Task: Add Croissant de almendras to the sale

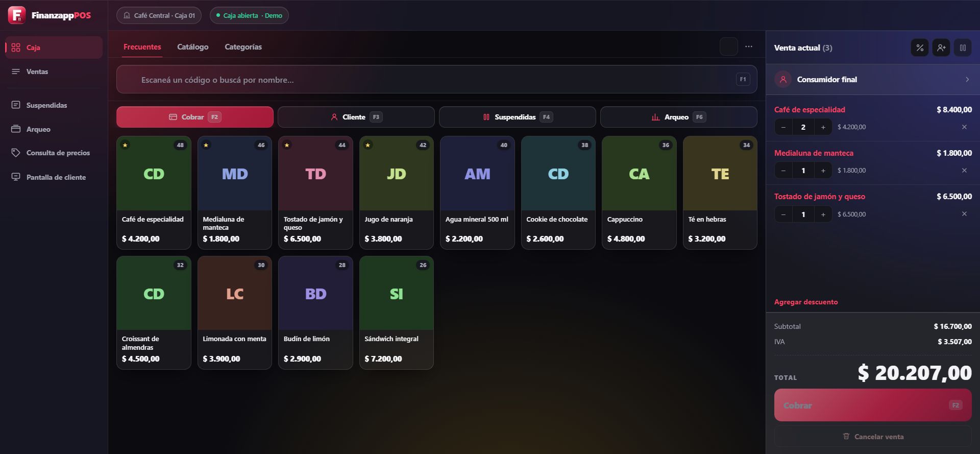Action: (x=154, y=313)
